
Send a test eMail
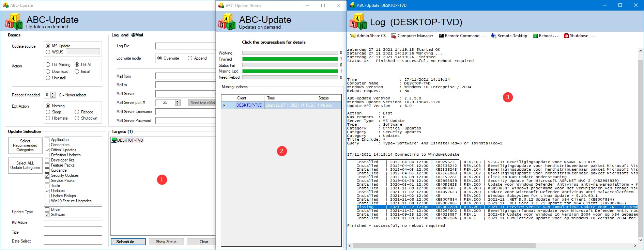coord(202,103)
